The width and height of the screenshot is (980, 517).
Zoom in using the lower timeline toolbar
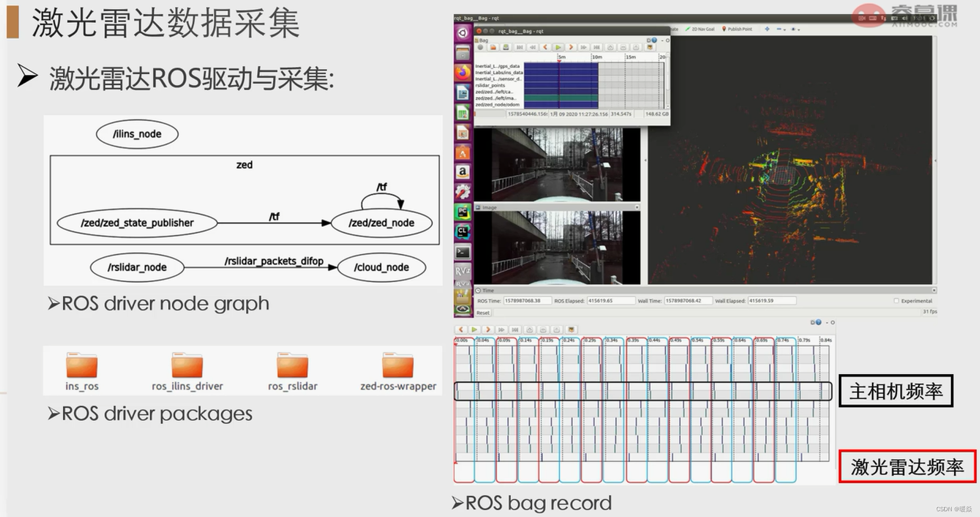[529, 330]
